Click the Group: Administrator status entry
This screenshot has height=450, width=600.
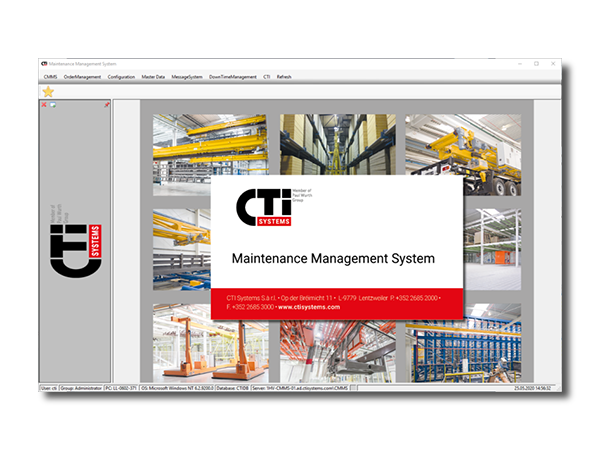pyautogui.click(x=81, y=388)
